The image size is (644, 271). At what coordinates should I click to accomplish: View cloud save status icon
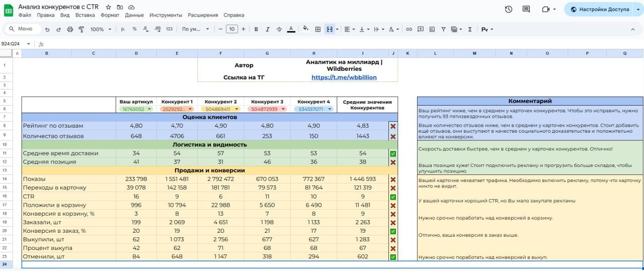131,7
